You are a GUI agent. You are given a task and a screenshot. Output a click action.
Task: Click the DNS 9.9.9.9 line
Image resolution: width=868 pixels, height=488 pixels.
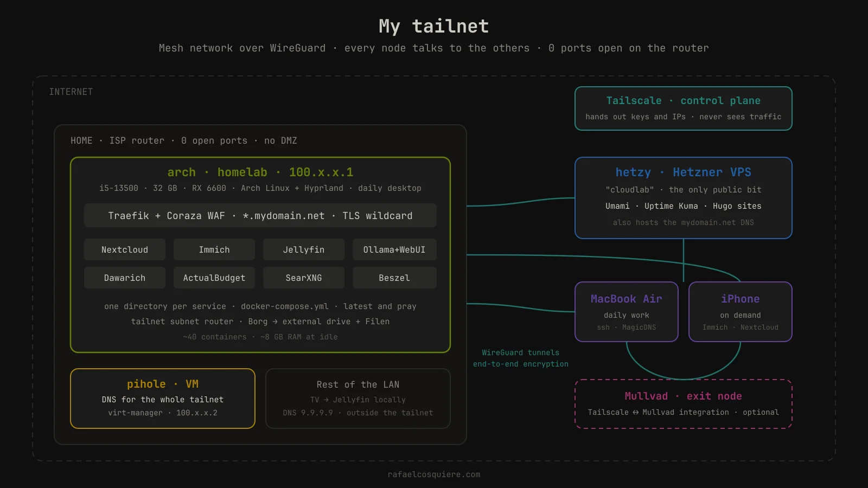tap(358, 413)
